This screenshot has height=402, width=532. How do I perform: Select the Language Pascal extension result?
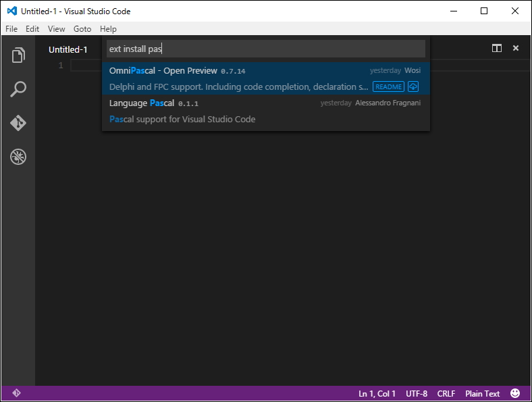coord(266,111)
